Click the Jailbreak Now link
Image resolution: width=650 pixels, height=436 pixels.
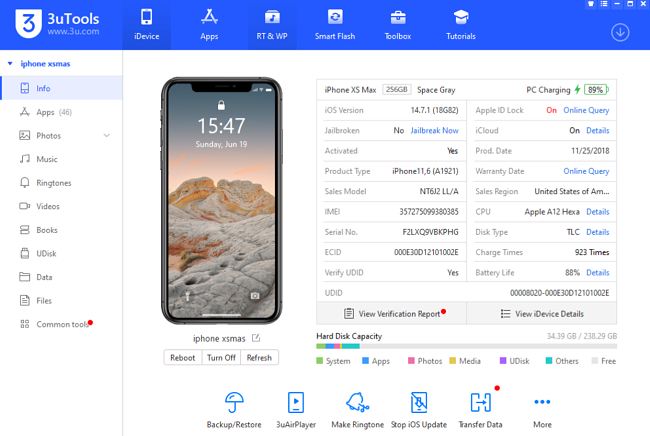434,131
